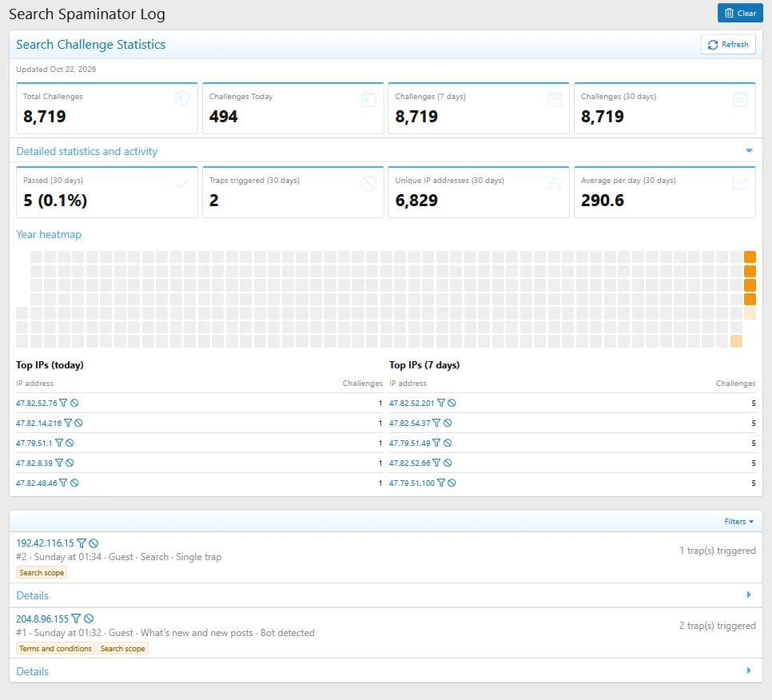Filter log by IP 47.82.14.216

tap(68, 423)
